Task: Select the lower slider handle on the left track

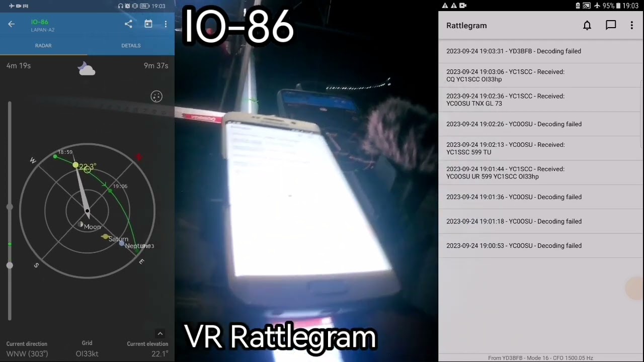Action: pos(10,265)
